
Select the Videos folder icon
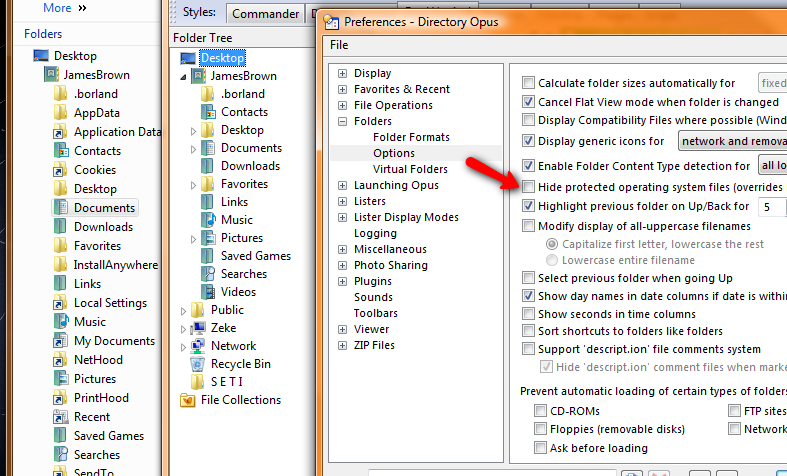click(x=207, y=292)
